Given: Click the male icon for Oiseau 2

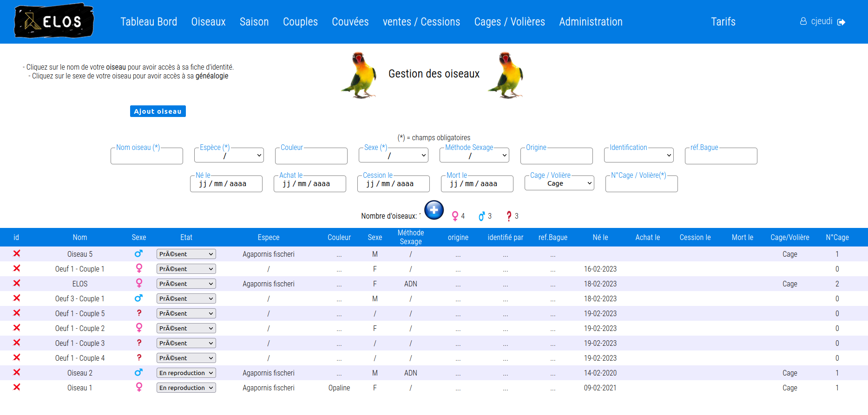Looking at the screenshot, I should coord(138,372).
